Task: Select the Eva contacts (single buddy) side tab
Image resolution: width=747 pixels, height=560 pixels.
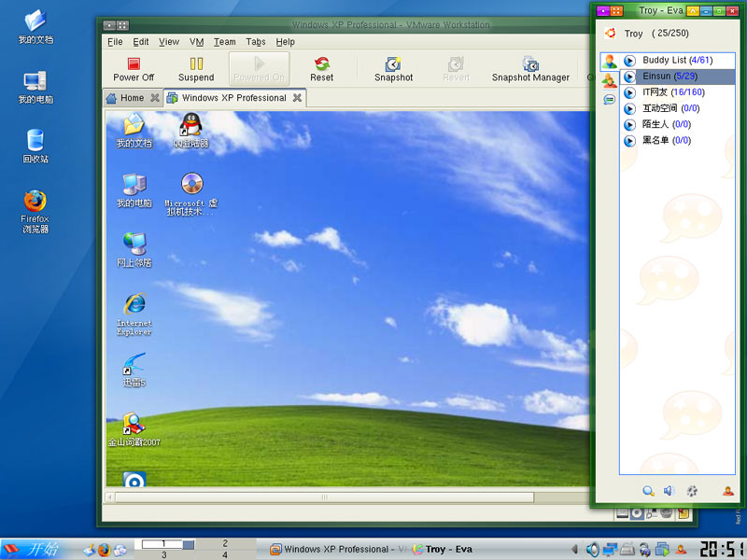Action: pyautogui.click(x=610, y=62)
